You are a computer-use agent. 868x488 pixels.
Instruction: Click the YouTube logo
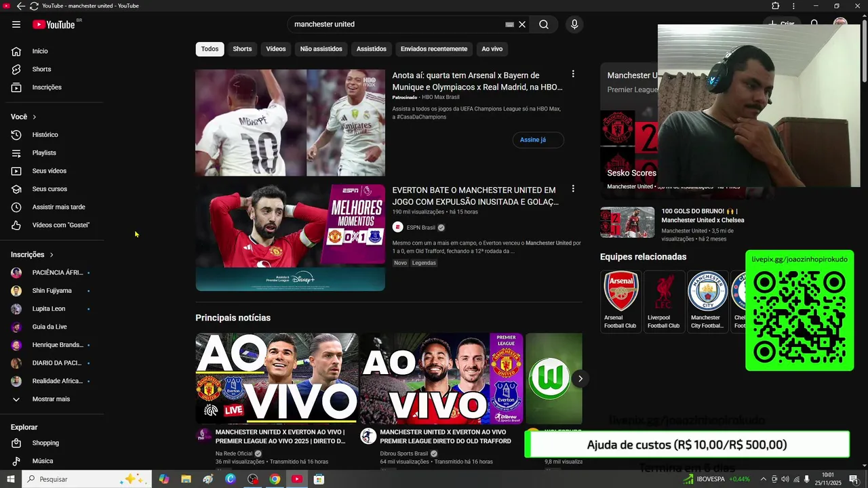coord(54,24)
